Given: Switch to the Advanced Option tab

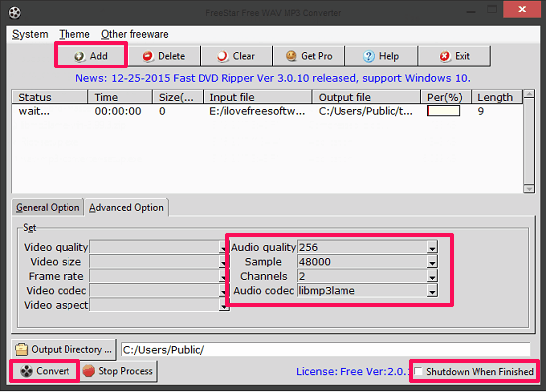Looking at the screenshot, I should 126,207.
